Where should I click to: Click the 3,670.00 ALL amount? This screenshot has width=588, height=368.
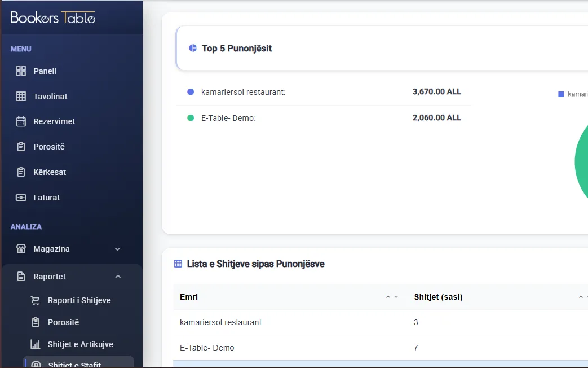437,91
